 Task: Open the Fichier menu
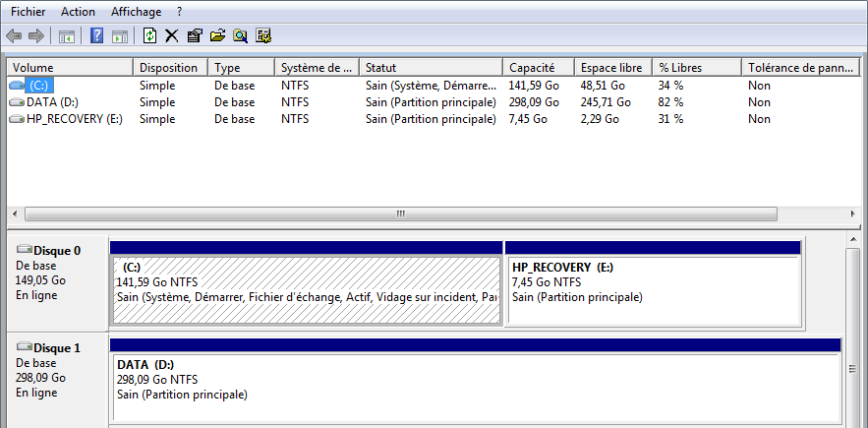29,12
